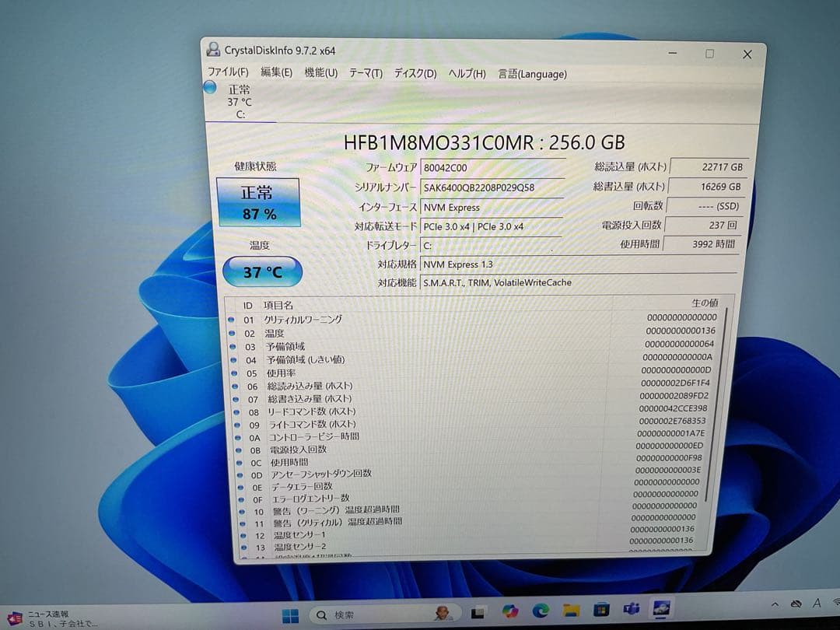Open the テーマ(T) menu

[367, 74]
